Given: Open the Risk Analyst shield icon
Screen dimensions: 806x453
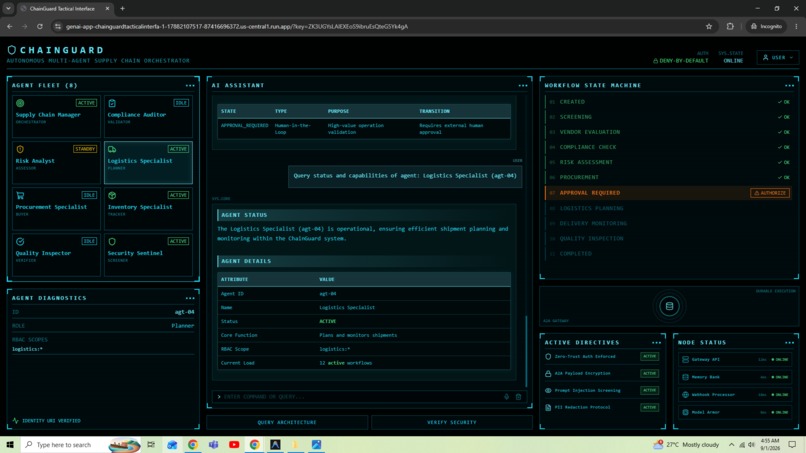Looking at the screenshot, I should 20,149.
